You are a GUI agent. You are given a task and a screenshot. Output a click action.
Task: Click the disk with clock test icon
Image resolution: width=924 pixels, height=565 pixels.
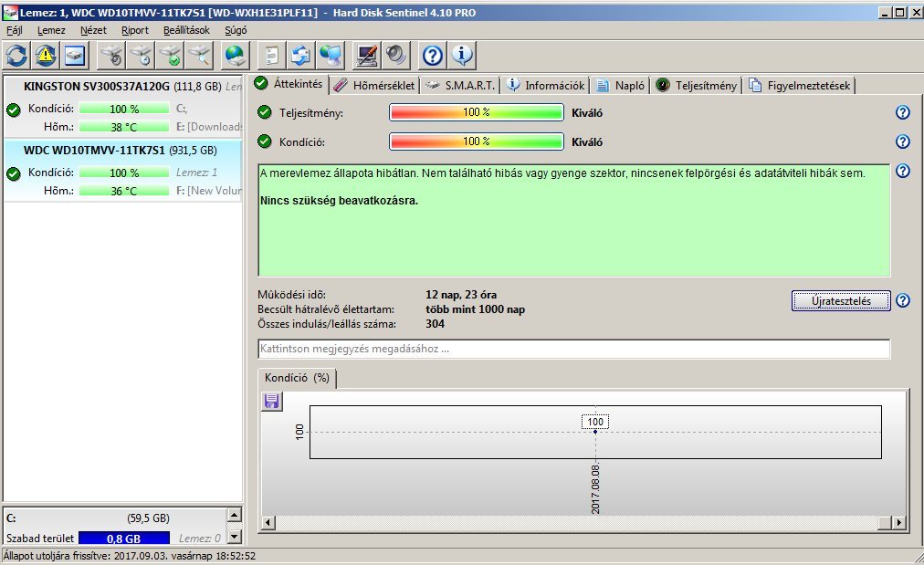tap(141, 56)
